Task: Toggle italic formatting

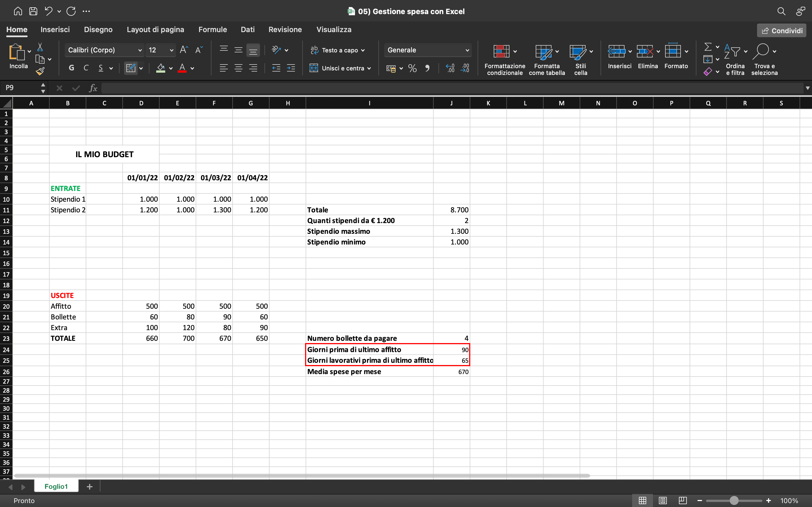Action: 86,68
